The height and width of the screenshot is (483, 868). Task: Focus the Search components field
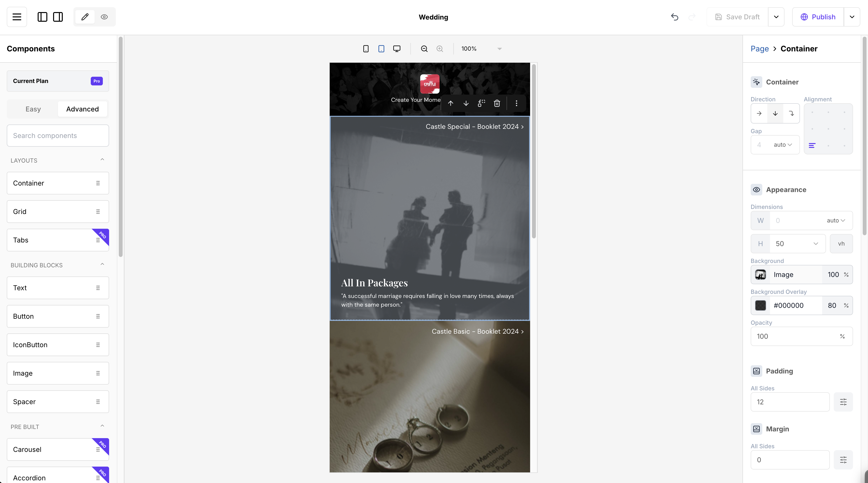pos(58,136)
